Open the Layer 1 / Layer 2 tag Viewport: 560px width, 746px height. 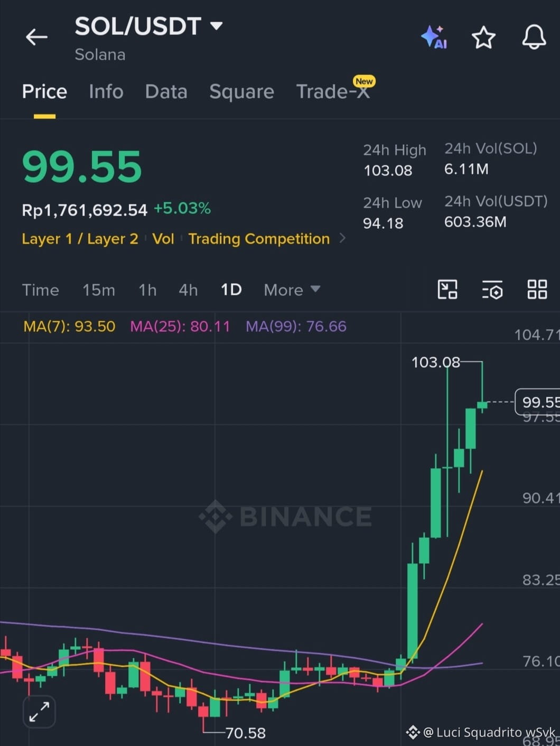(x=80, y=239)
